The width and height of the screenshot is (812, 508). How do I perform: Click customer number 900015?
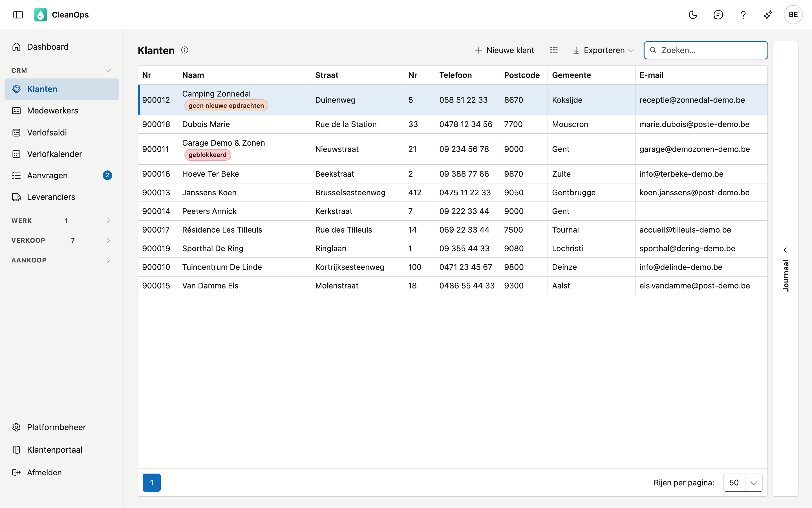click(156, 286)
